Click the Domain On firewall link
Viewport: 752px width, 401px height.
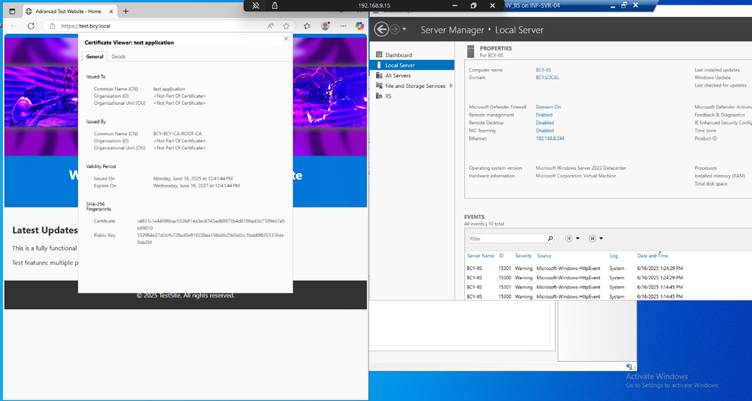tap(548, 105)
